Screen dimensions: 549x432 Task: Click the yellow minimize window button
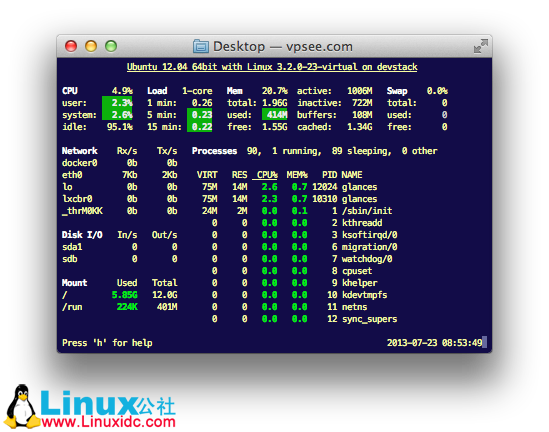91,46
